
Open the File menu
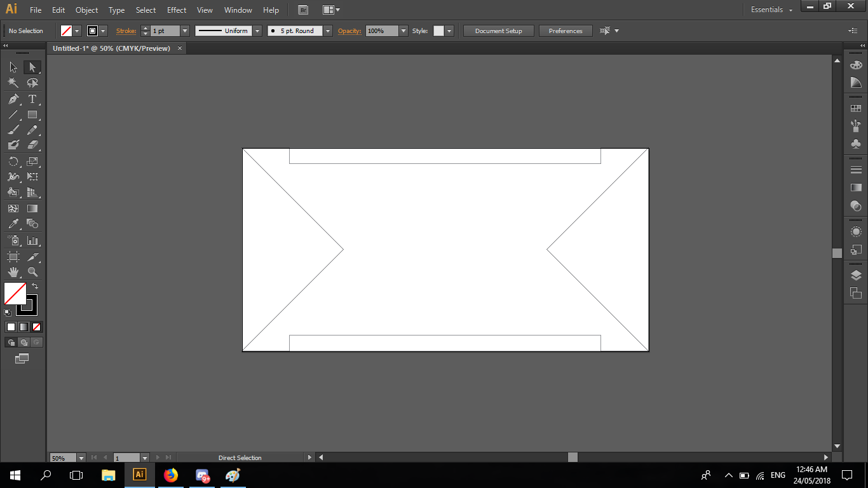36,10
